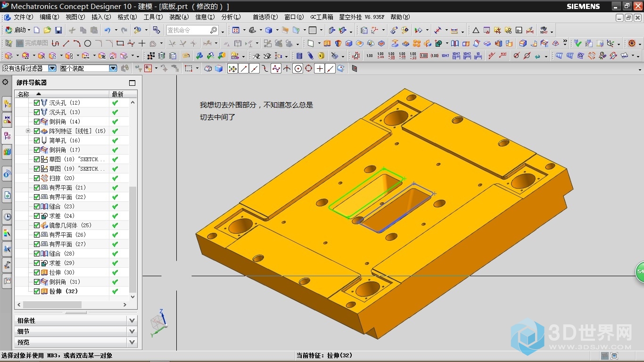This screenshot has height=362, width=644.
Task: Click the (1.00) reference dimension icon
Action: coord(434,56)
